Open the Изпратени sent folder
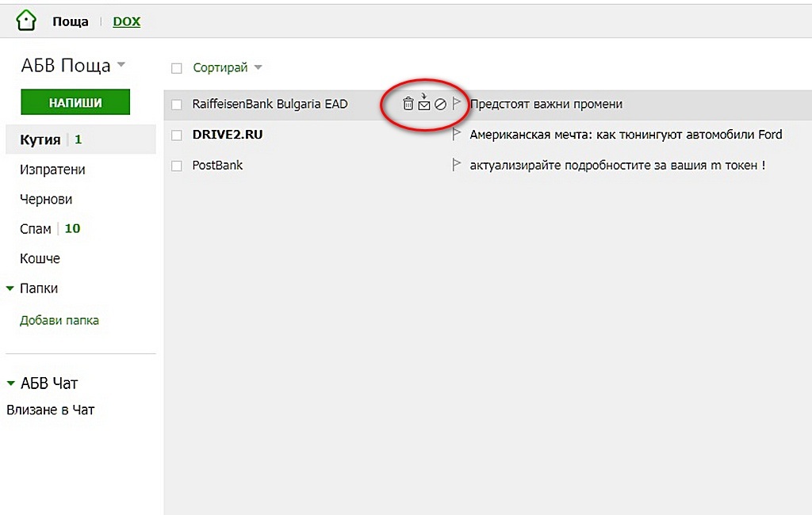The width and height of the screenshot is (812, 515). [x=52, y=170]
